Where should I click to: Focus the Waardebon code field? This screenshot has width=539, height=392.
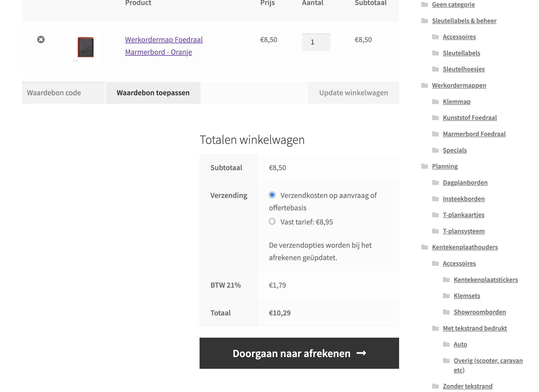63,93
